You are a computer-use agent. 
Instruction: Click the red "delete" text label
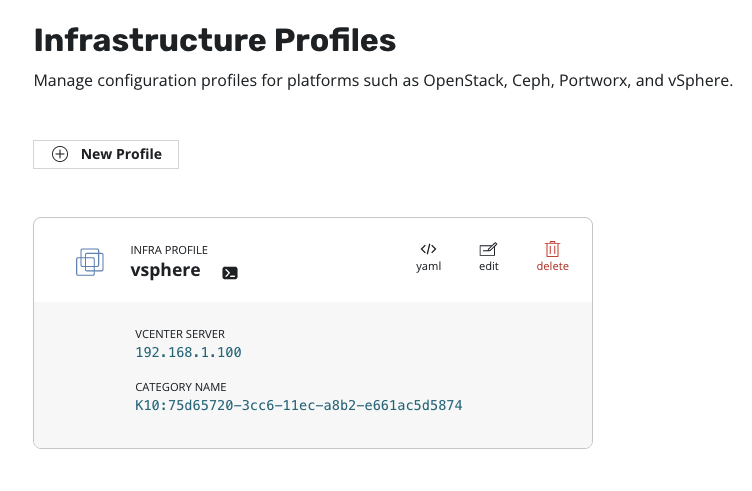(x=552, y=267)
